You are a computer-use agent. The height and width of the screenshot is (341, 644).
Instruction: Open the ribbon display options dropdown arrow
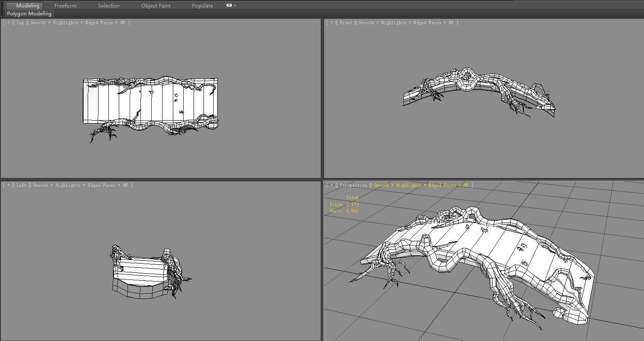coord(235,5)
